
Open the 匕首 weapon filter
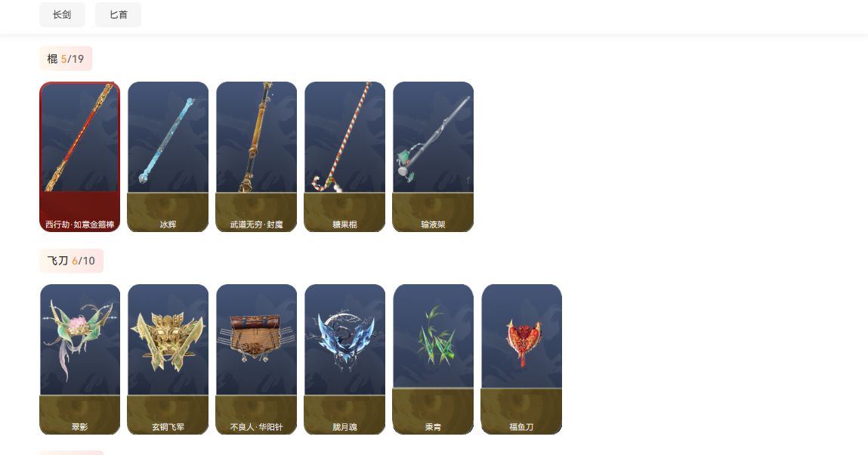pos(118,14)
